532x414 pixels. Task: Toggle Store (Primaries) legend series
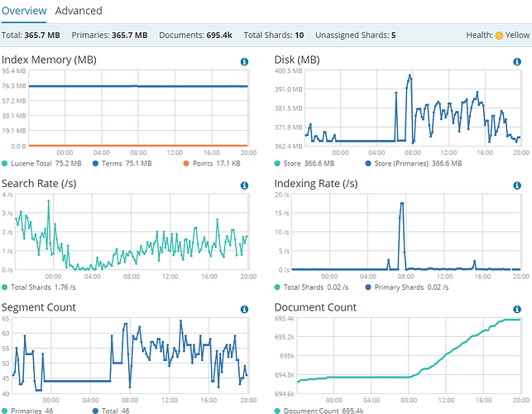point(414,163)
